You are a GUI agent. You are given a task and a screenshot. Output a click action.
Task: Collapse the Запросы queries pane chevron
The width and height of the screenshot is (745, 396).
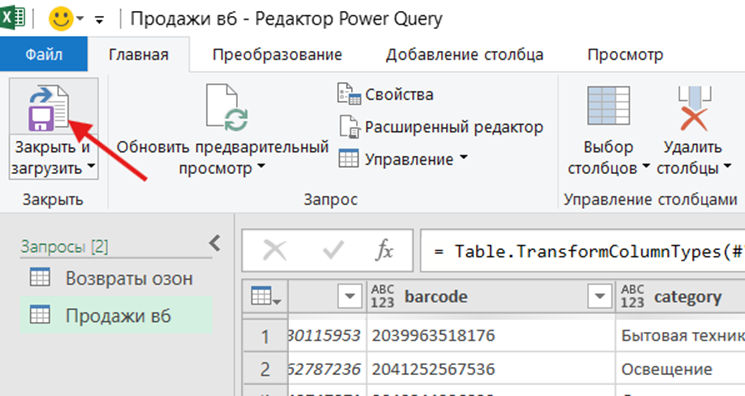click(x=215, y=243)
